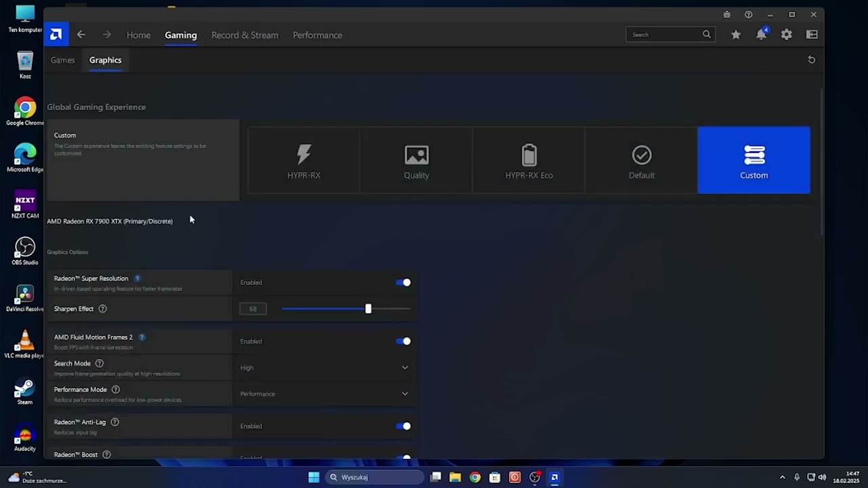Open NZXT CAM desktop shortcut

coord(25,205)
